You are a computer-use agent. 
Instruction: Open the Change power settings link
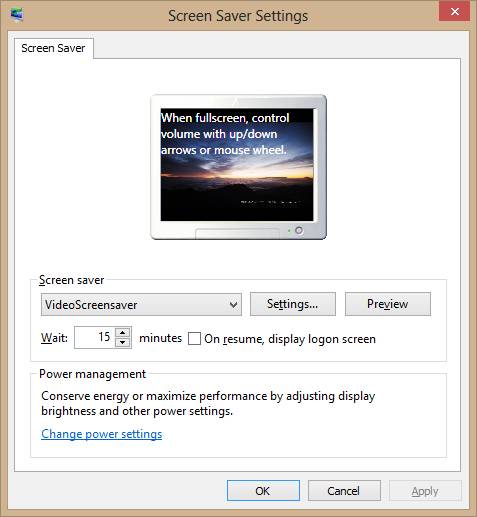tap(102, 434)
